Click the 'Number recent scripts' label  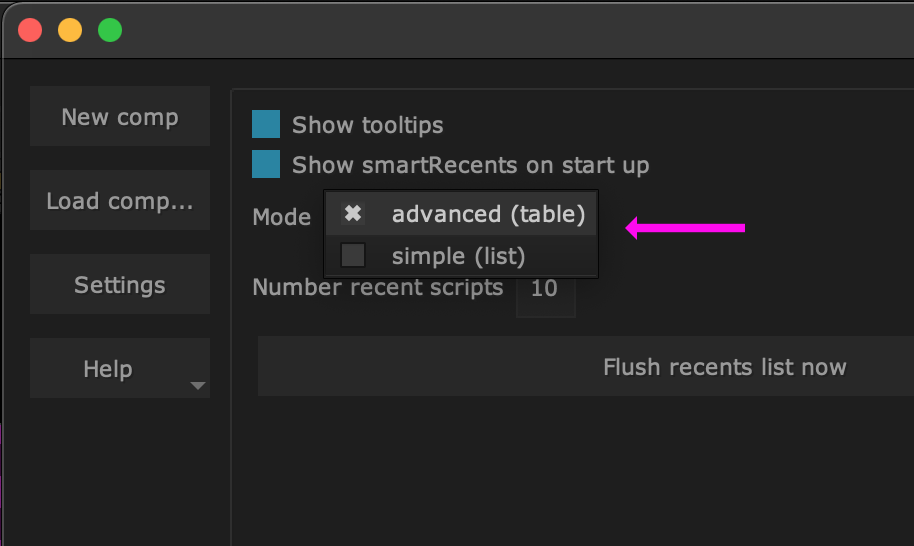coord(377,288)
